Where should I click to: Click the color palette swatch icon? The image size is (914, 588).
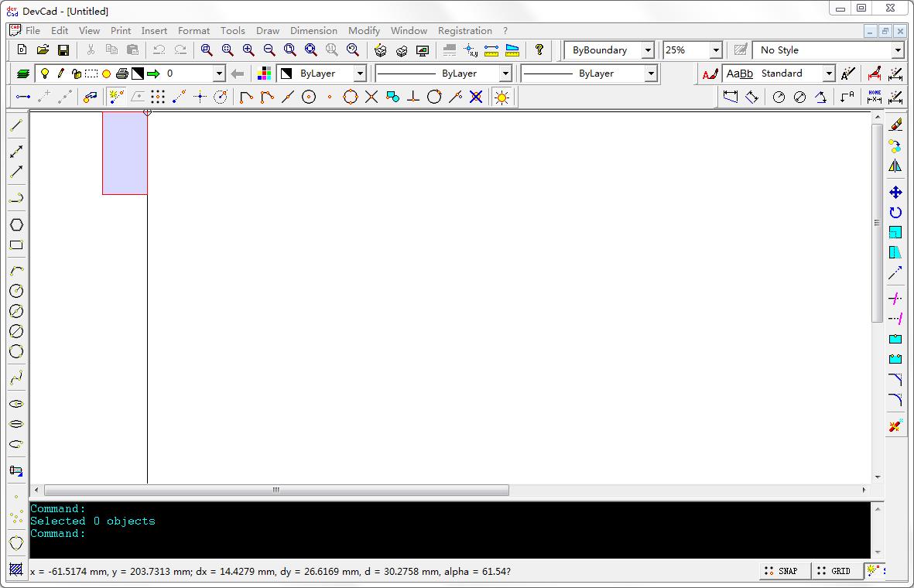[265, 73]
